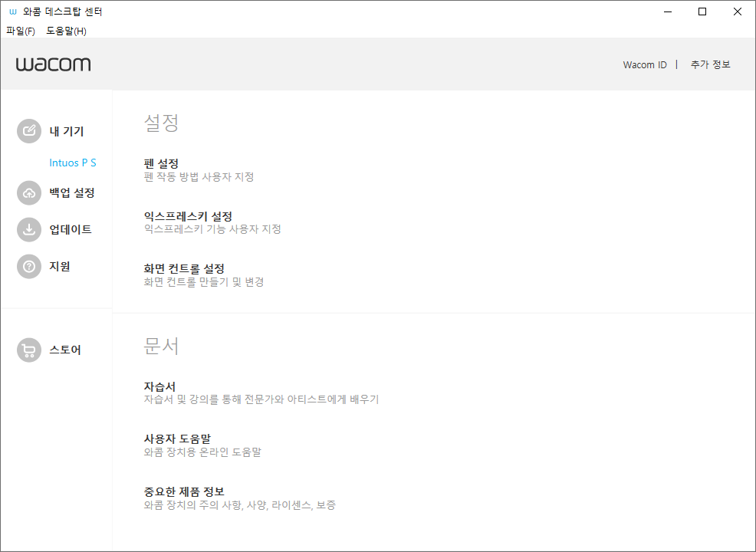Click the Update download icon

click(x=29, y=229)
